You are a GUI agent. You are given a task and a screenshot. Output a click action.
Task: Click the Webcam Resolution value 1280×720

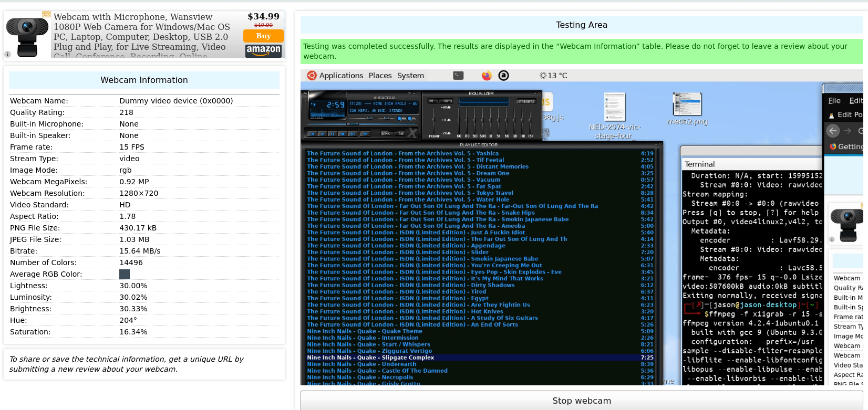click(139, 193)
